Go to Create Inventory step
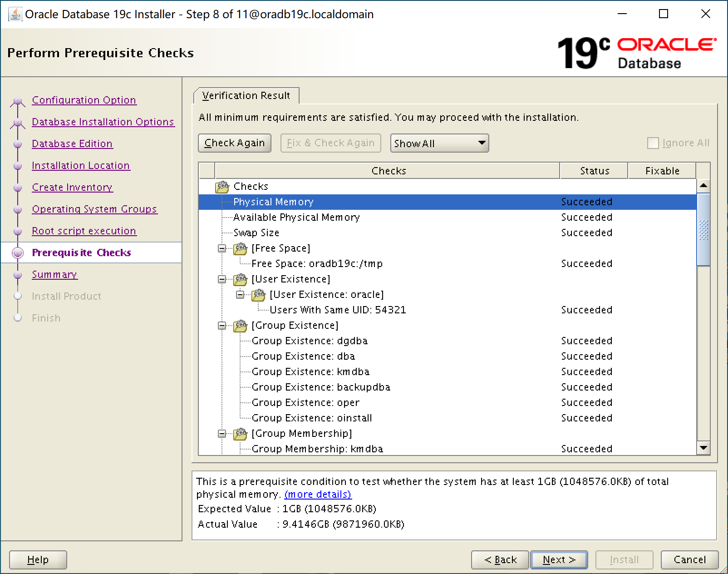The width and height of the screenshot is (728, 574). [72, 188]
